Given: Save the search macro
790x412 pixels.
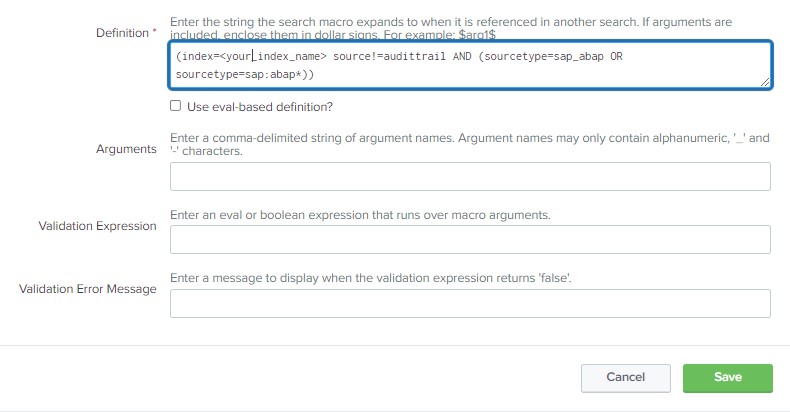Looking at the screenshot, I should (727, 377).
